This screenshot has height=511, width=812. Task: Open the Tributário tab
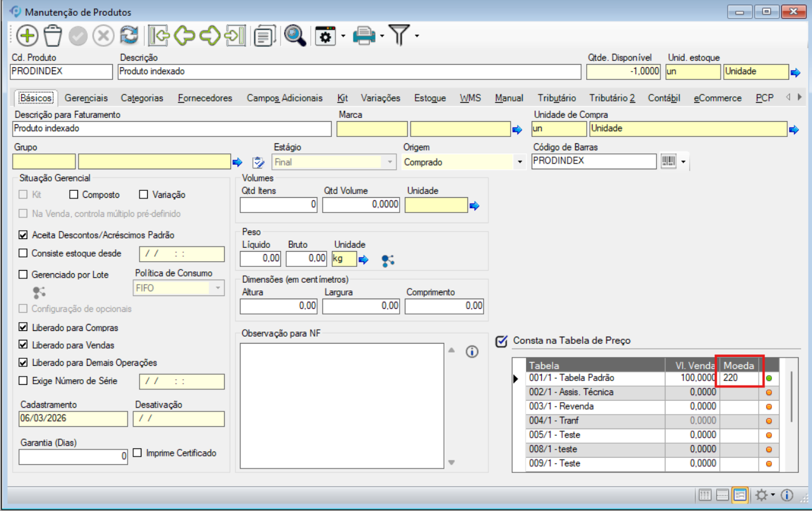(x=556, y=98)
